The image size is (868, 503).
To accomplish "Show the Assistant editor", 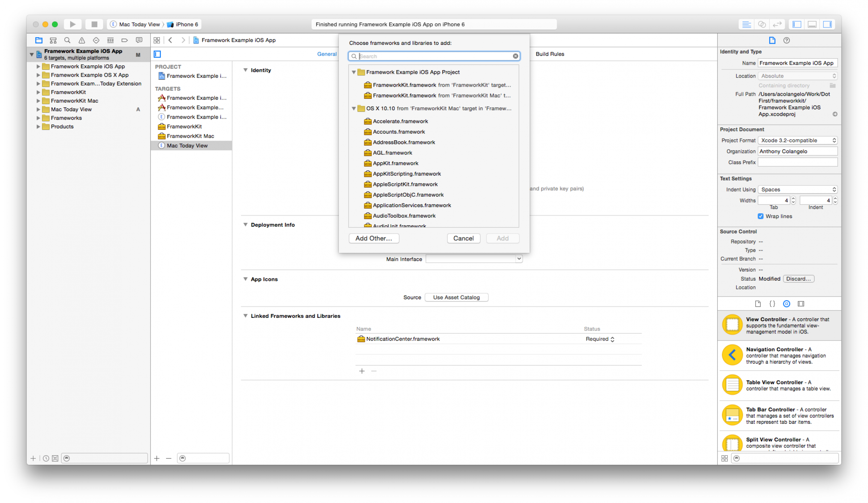I will pos(762,24).
